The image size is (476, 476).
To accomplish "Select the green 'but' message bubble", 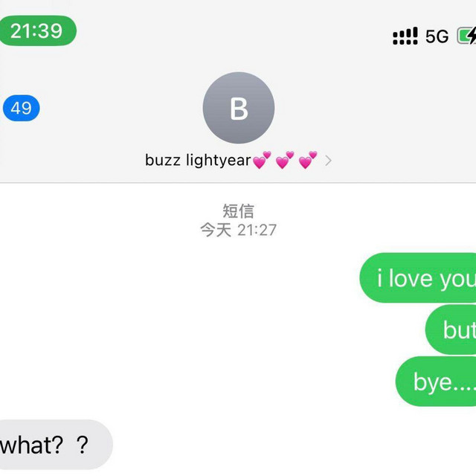I will [x=451, y=329].
